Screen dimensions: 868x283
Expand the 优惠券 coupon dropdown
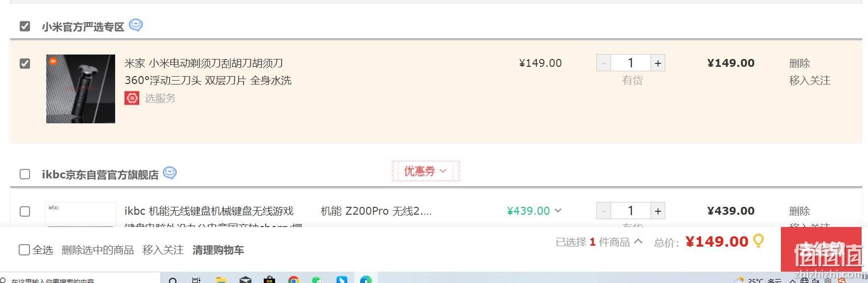point(426,171)
